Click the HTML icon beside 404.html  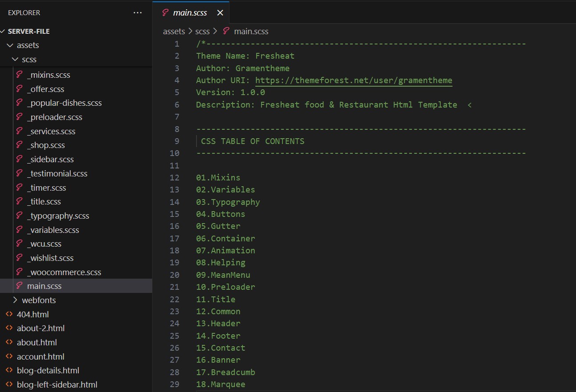coord(9,314)
